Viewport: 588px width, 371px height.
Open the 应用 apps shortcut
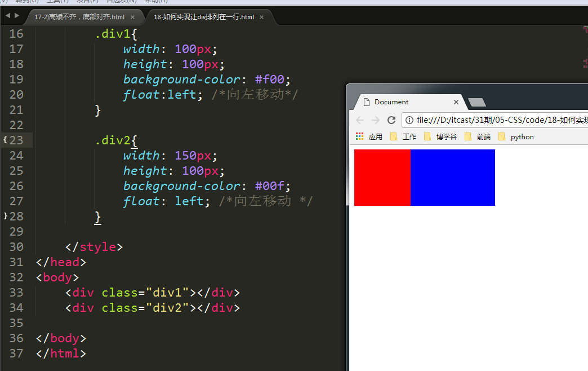(x=369, y=136)
